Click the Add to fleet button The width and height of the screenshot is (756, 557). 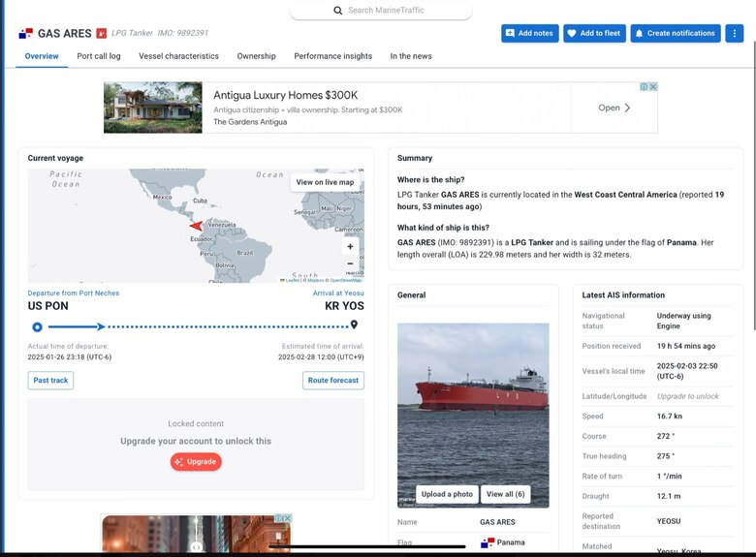(x=594, y=33)
